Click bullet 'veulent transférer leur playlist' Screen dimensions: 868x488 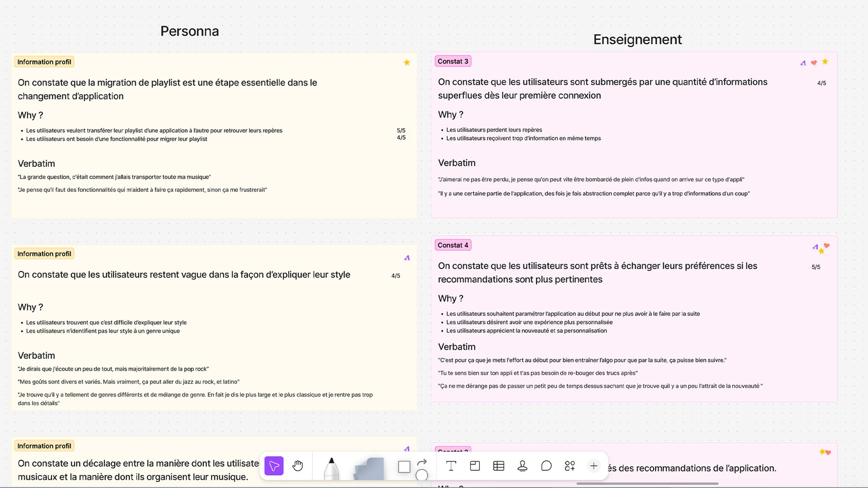154,131
